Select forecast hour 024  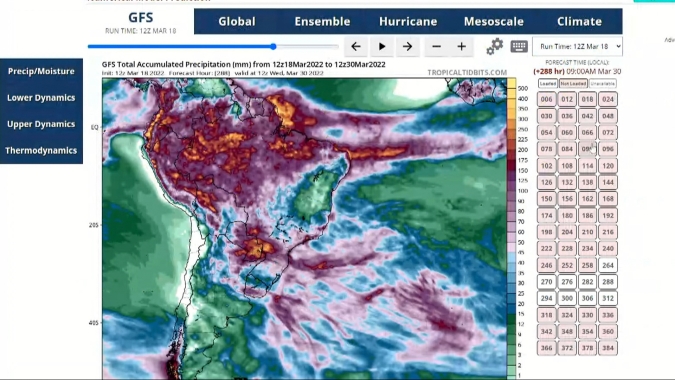click(x=608, y=99)
